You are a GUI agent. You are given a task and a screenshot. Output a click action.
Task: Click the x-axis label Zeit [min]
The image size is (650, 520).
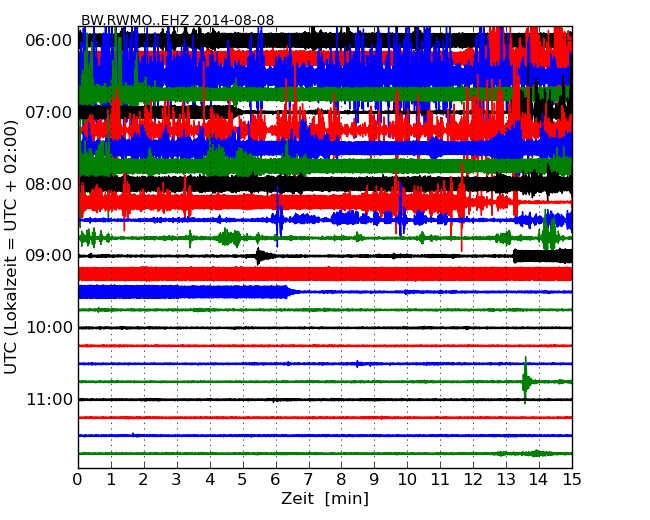(x=325, y=498)
